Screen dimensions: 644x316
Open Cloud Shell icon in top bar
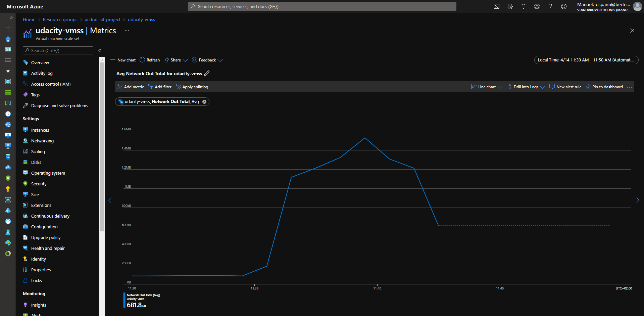497,6
